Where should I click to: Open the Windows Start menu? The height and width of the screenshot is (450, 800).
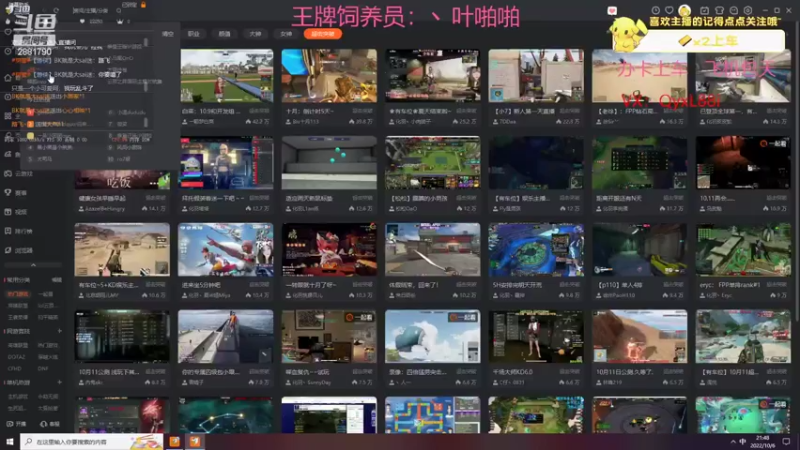pos(9,441)
